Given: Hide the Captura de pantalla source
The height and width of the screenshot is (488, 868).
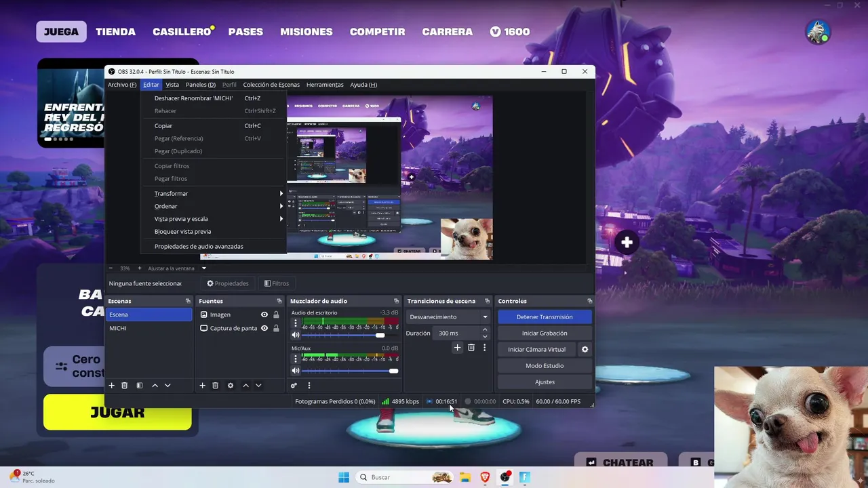Looking at the screenshot, I should (x=264, y=328).
